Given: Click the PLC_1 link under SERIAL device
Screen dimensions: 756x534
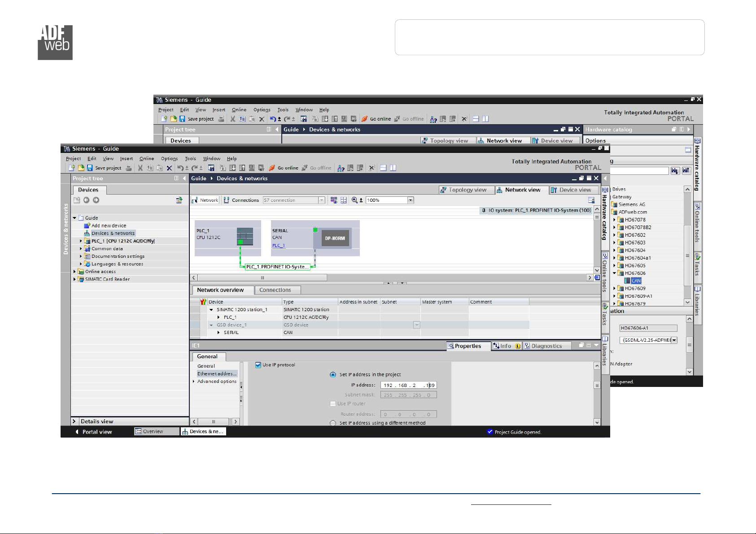Looking at the screenshot, I should coord(278,246).
